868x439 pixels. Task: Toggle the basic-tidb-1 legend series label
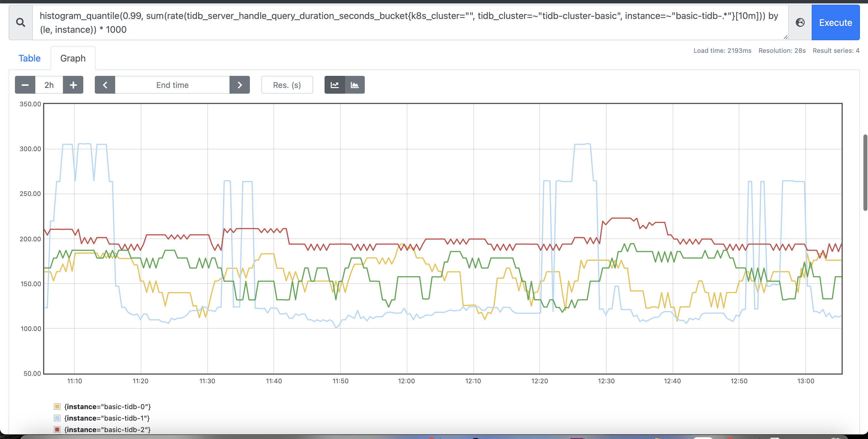(107, 418)
